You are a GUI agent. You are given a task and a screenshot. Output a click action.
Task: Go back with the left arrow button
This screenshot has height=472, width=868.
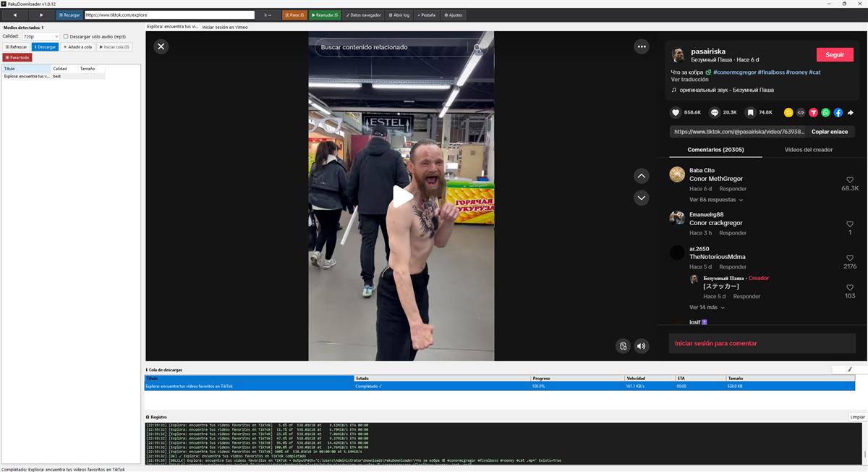(x=15, y=14)
